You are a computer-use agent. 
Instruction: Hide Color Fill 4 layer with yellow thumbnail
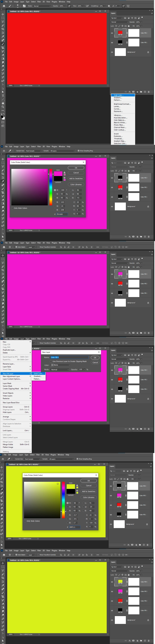coord(112,582)
